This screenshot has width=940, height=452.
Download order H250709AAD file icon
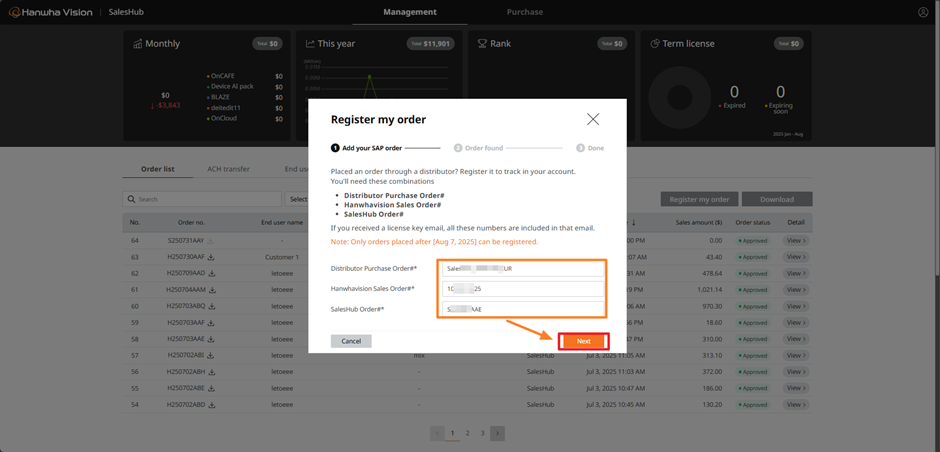click(212, 273)
